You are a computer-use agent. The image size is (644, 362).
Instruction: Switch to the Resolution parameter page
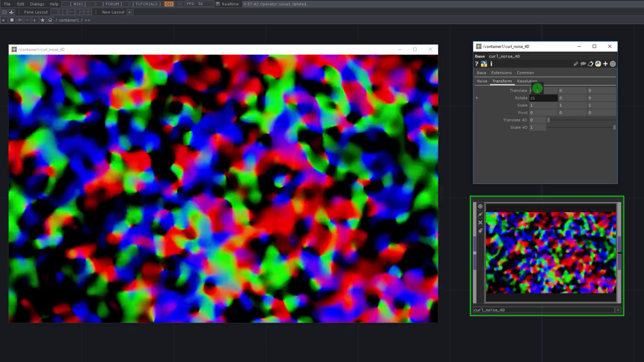pos(527,81)
